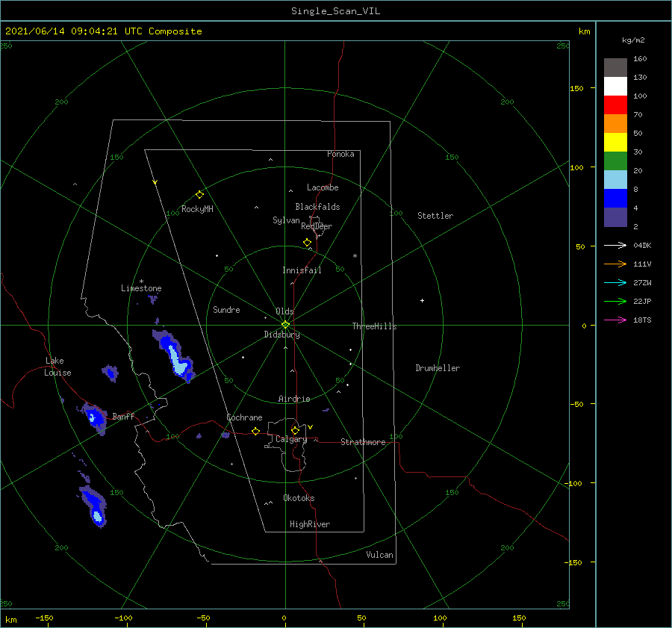Click the red 100 kg/m2 legend swatch

click(x=615, y=105)
